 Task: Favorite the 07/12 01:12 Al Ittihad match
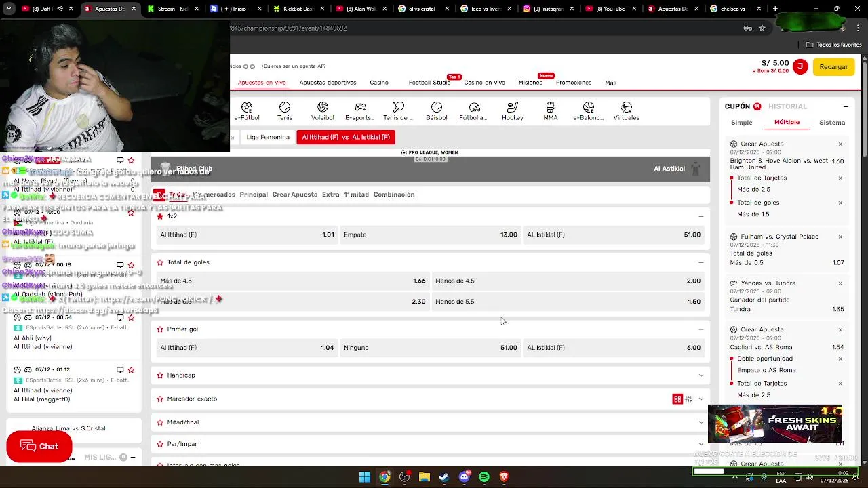[x=131, y=369]
